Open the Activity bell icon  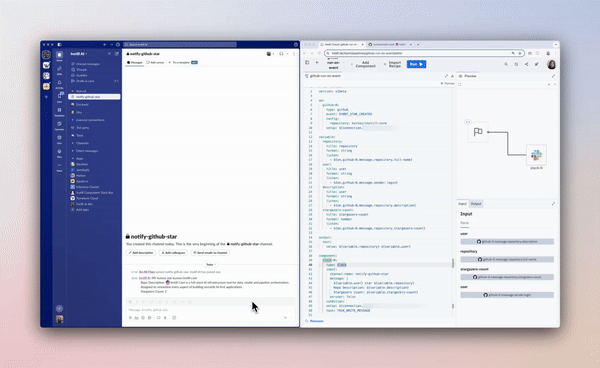(x=59, y=83)
